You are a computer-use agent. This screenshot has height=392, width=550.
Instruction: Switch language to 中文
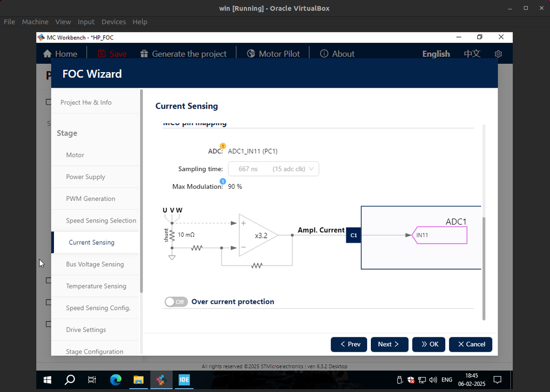pos(472,53)
